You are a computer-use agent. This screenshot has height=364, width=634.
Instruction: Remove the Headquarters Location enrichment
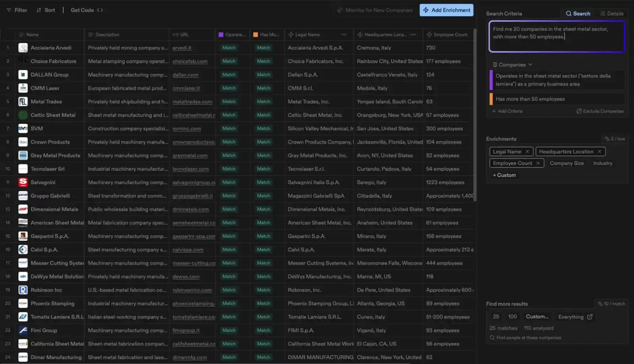coord(599,152)
